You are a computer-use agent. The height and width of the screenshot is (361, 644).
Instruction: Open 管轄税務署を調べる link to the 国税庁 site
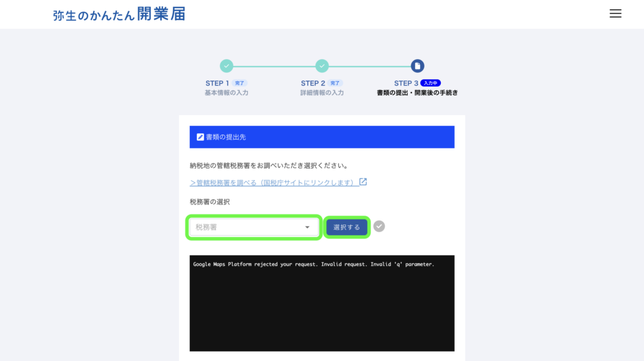point(274,183)
